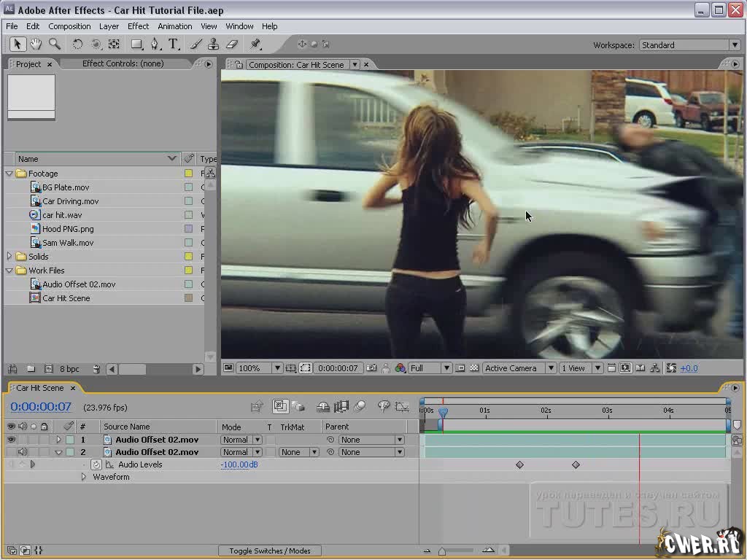Select the Brush tool
The width and height of the screenshot is (747, 560).
(196, 44)
